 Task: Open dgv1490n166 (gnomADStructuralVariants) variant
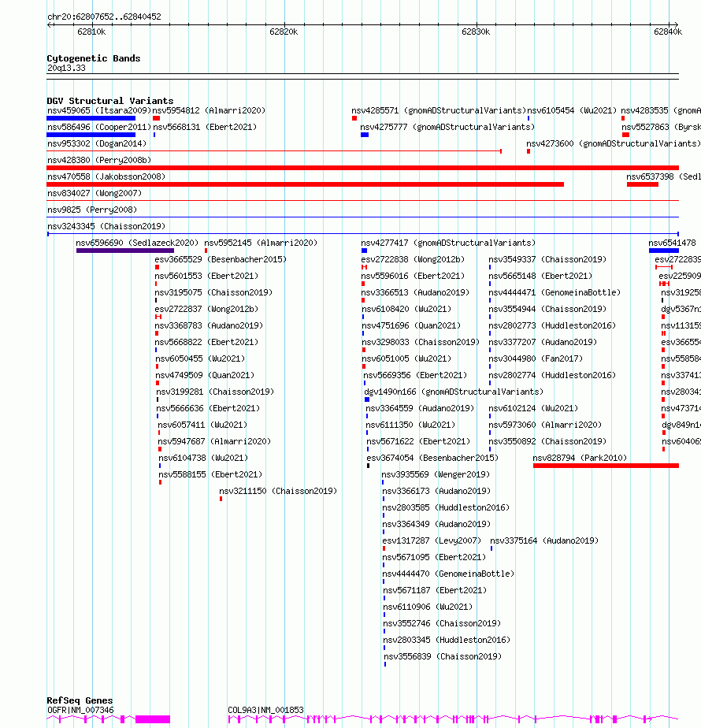[x=454, y=392]
